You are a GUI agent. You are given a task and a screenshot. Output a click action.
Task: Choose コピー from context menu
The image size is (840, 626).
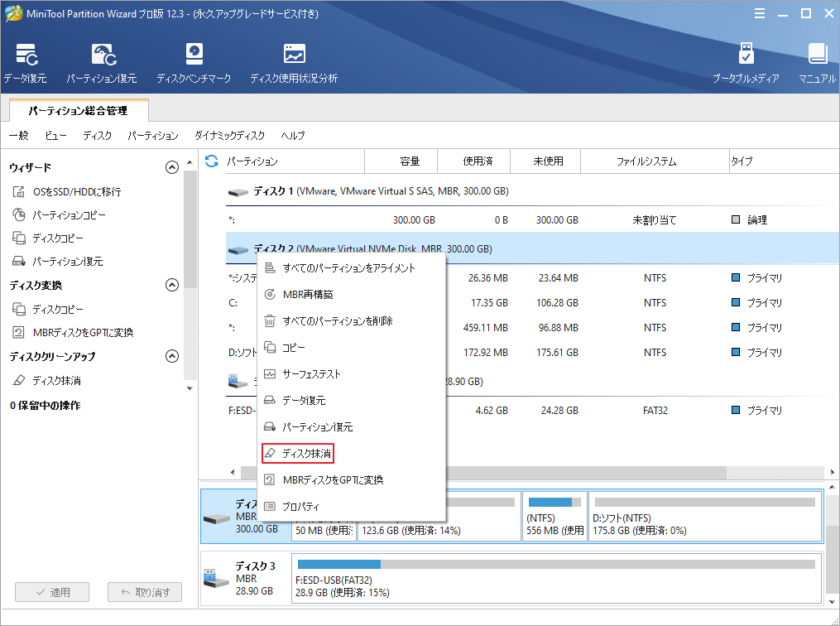click(352, 347)
